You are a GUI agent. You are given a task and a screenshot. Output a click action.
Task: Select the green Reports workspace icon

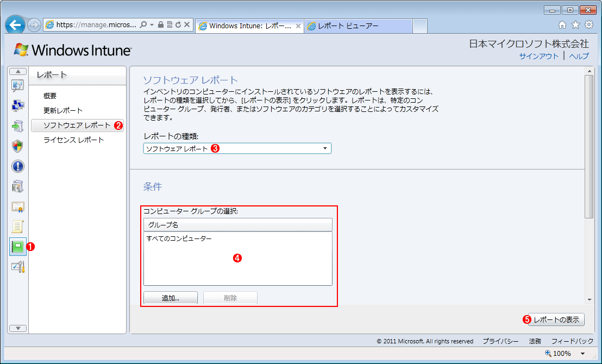coord(18,247)
